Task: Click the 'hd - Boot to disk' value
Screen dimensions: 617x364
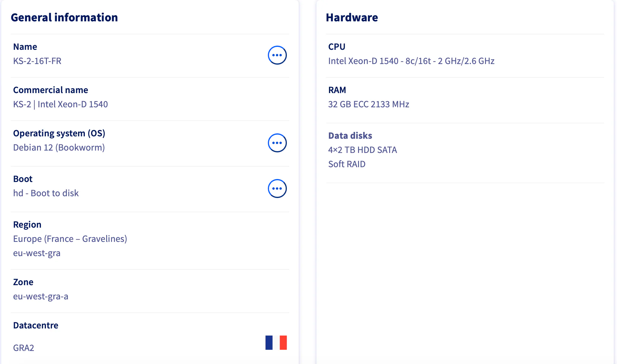Action: click(x=46, y=193)
